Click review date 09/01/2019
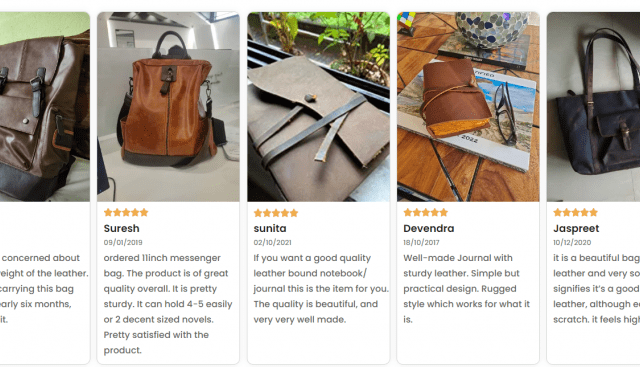The width and height of the screenshot is (640, 367). pyautogui.click(x=123, y=242)
